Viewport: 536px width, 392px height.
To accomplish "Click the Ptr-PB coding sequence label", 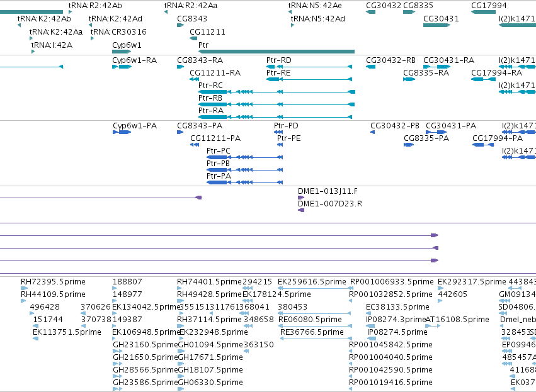I will click(218, 164).
